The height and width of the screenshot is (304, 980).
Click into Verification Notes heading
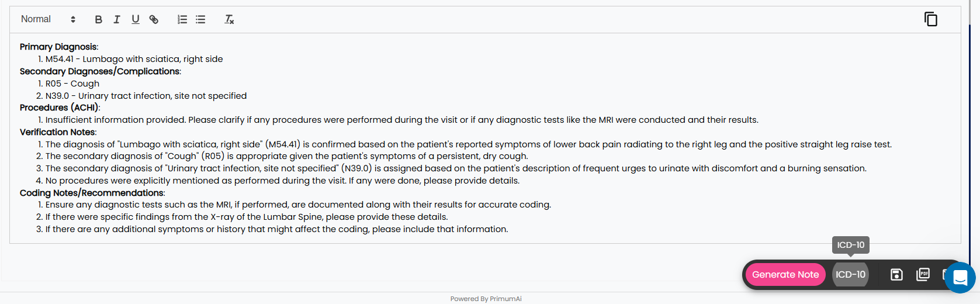coord(57,132)
